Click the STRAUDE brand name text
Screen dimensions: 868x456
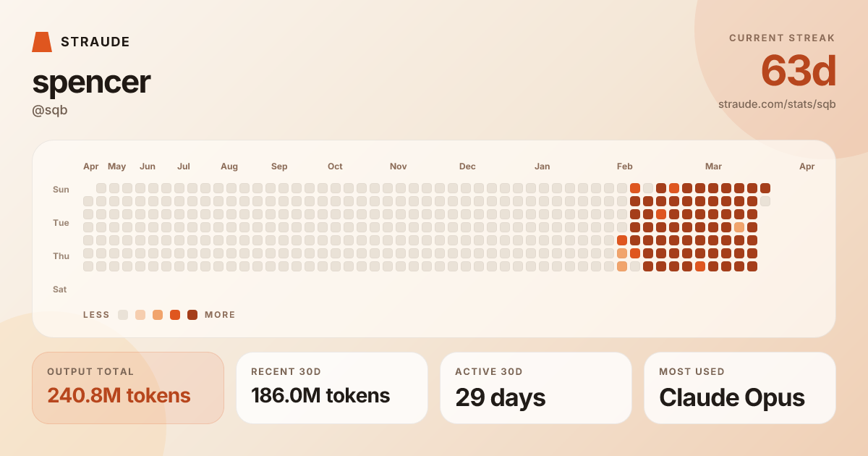click(95, 42)
